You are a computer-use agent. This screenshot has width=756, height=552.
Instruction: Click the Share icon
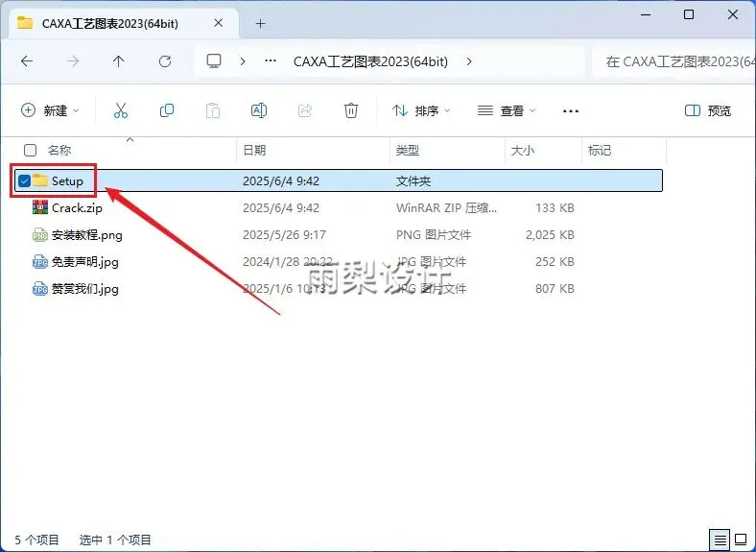tap(305, 110)
